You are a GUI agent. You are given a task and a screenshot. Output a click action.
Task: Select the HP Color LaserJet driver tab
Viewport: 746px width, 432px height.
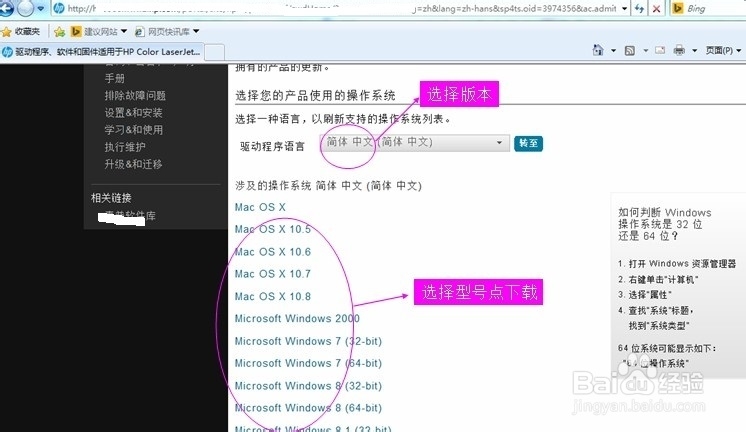coord(102,52)
